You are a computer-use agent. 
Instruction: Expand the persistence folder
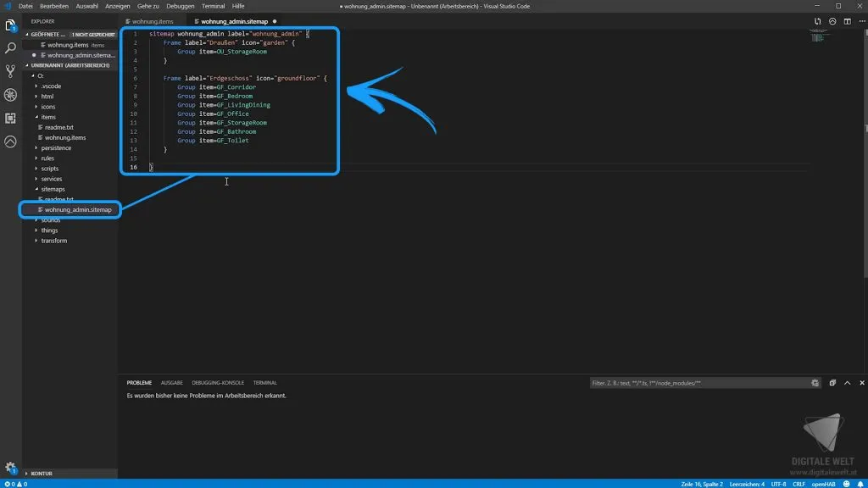[56, 148]
